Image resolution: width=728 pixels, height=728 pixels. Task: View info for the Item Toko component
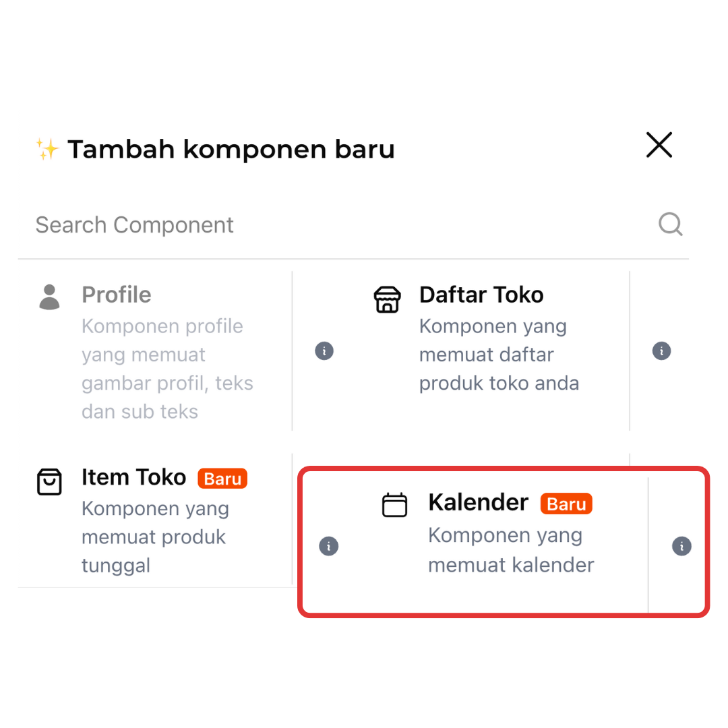[x=328, y=546]
